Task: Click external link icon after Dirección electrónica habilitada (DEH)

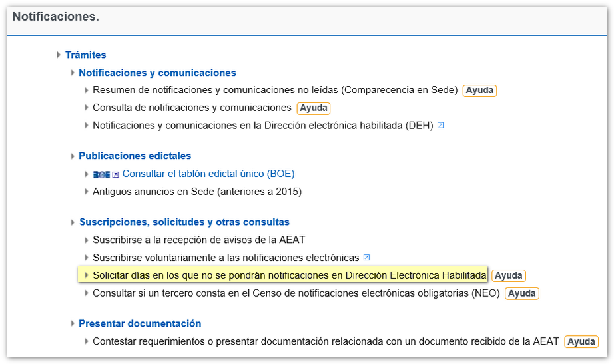Action: [440, 125]
